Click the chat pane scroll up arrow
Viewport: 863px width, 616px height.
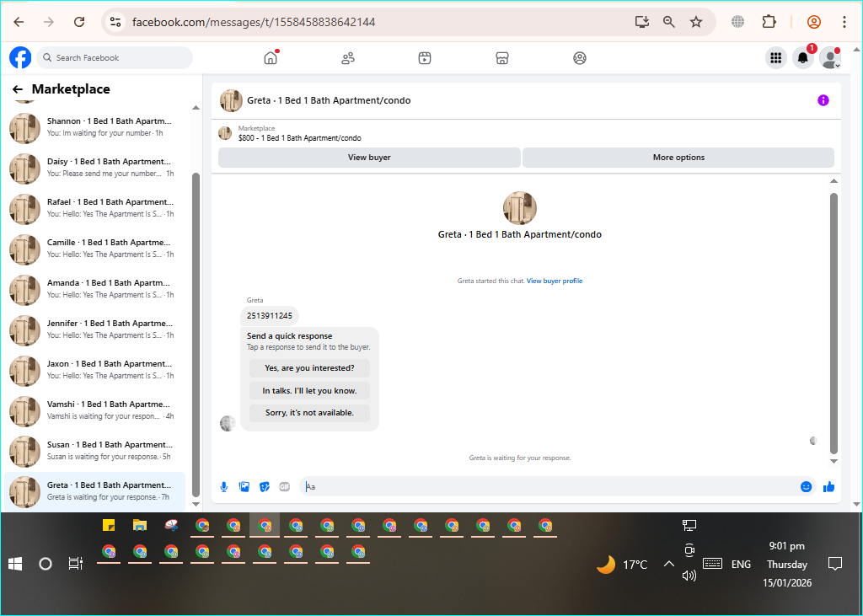[x=834, y=181]
